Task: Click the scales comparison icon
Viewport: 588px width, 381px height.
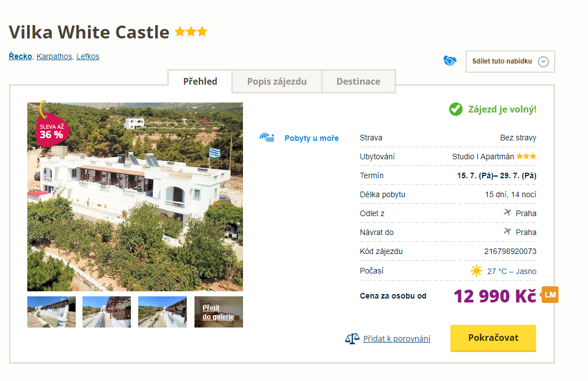Action: pyautogui.click(x=352, y=338)
